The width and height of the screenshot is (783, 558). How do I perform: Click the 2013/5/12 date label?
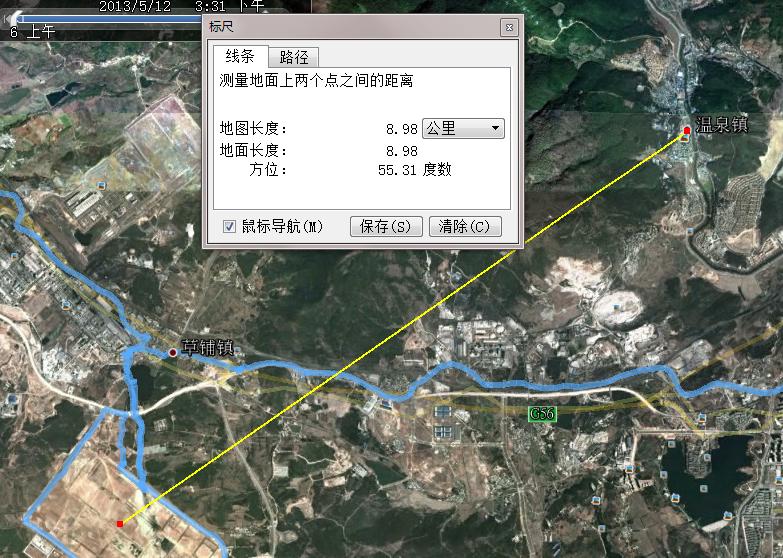(x=136, y=6)
